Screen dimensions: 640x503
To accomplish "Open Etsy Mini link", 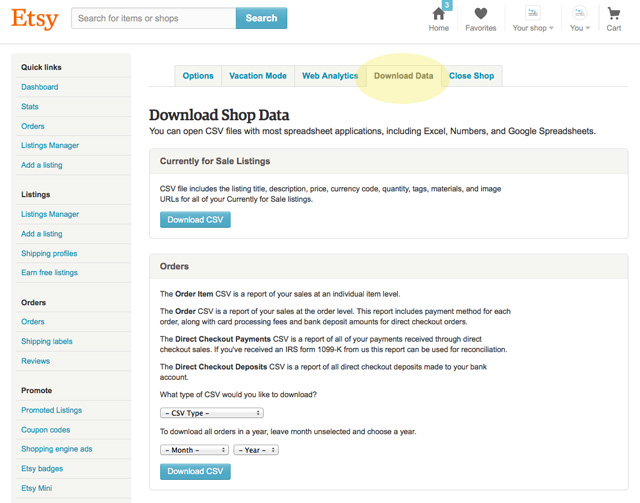I will 37,488.
